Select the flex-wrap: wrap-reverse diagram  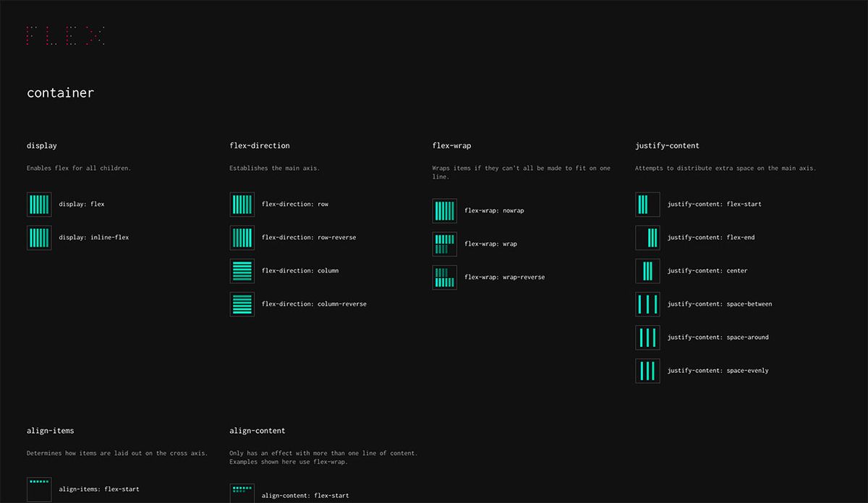click(445, 277)
